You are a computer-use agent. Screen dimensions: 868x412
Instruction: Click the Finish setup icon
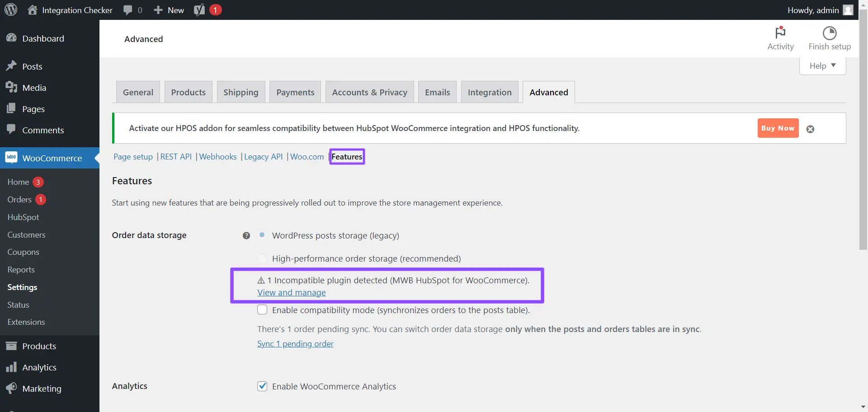click(x=829, y=33)
